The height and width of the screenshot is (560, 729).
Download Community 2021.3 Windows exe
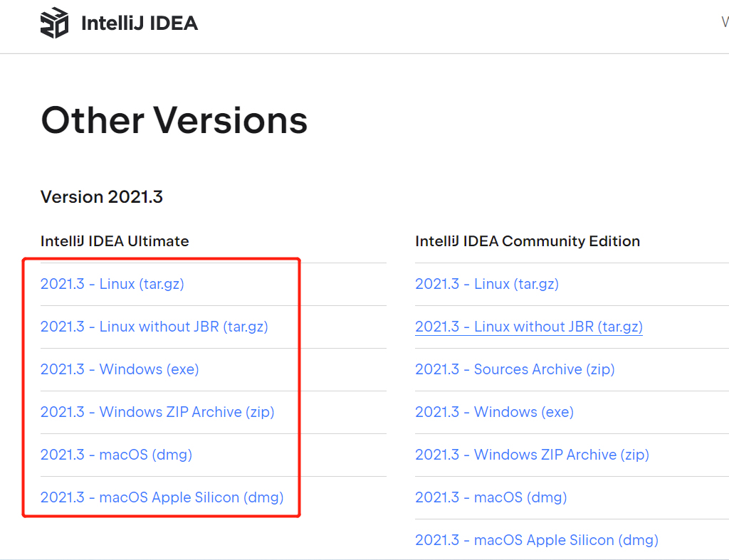click(x=494, y=412)
